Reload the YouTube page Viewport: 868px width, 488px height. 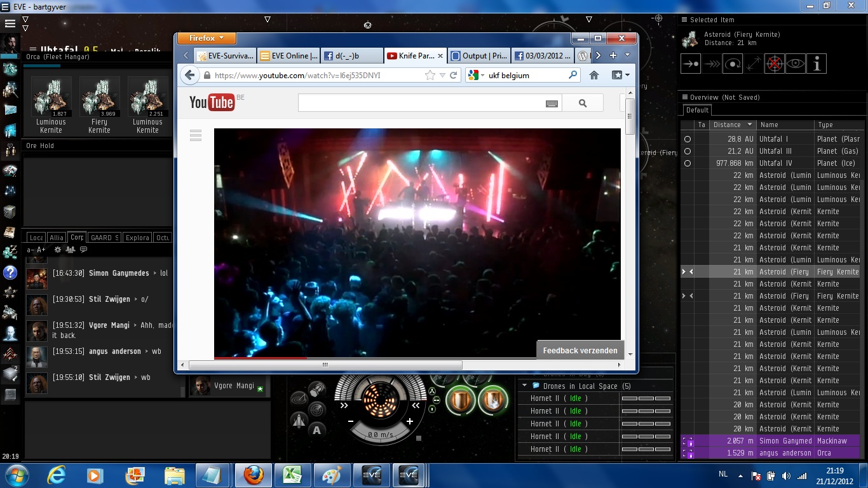pos(454,75)
